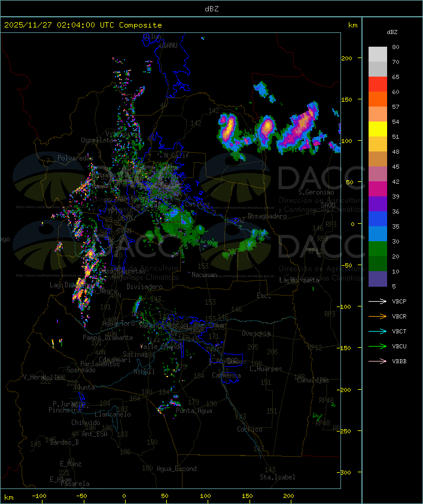Click the dBZ title in the top bar
This screenshot has width=423, height=504.
pos(212,8)
